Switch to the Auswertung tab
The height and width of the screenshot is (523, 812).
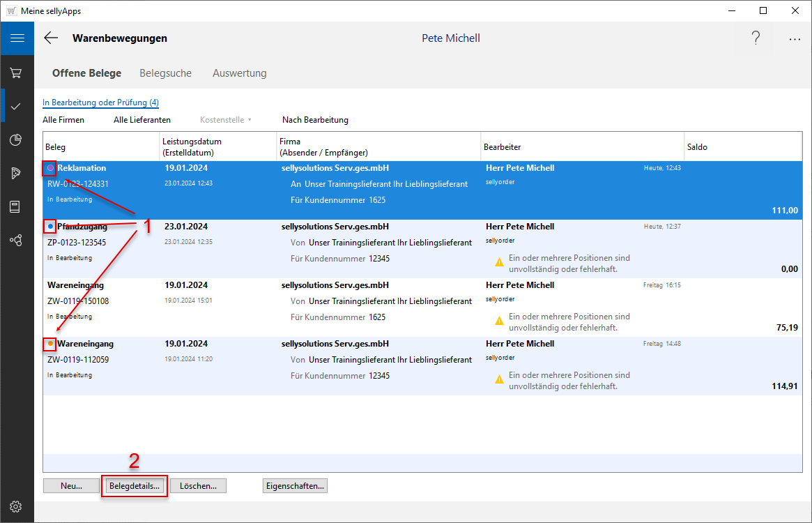pyautogui.click(x=239, y=73)
